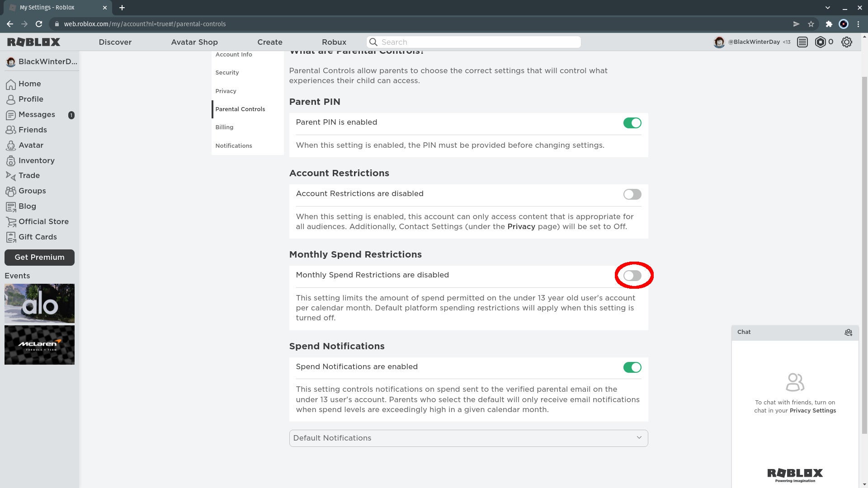The width and height of the screenshot is (868, 488).
Task: Click the Messages unread count badge
Action: pos(71,115)
